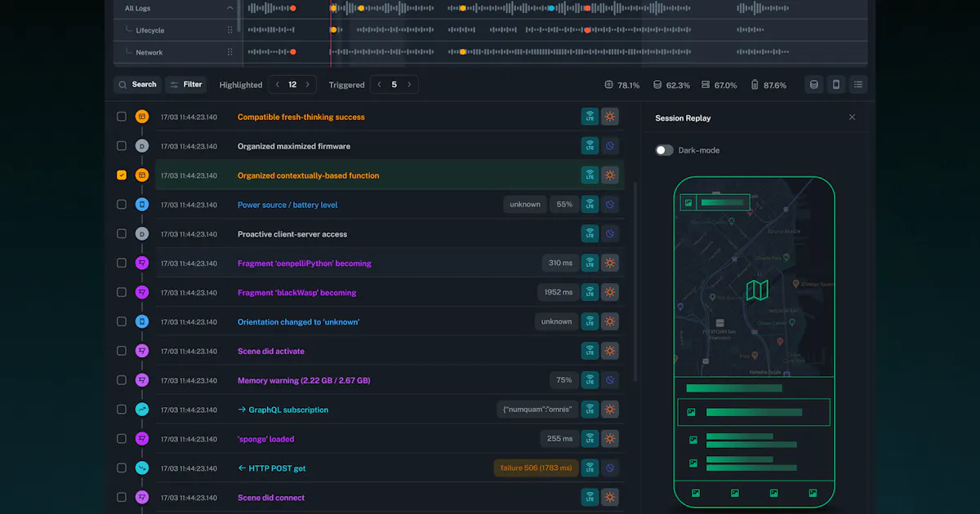Click moon icon on Memory warning row

click(609, 380)
